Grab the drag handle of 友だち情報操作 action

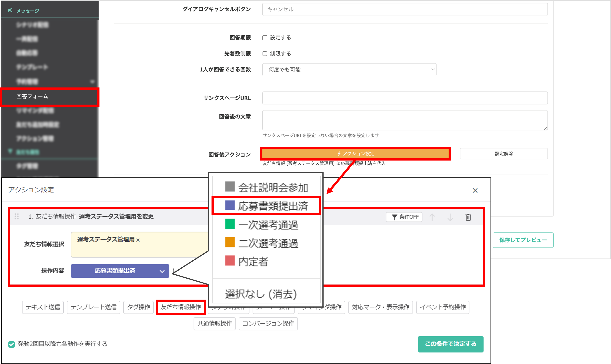pyautogui.click(x=16, y=216)
